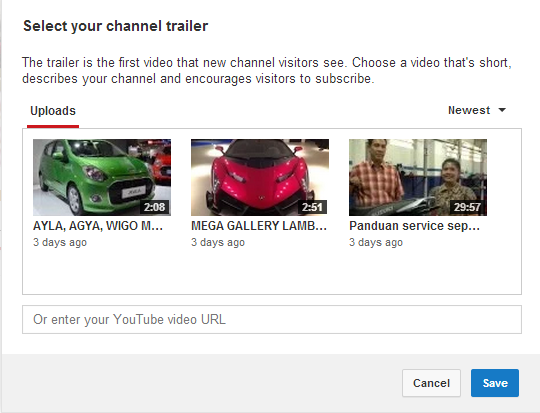Screen dimensions: 540x413
Task: Cancel the channel trailer selection
Action: coord(431,383)
